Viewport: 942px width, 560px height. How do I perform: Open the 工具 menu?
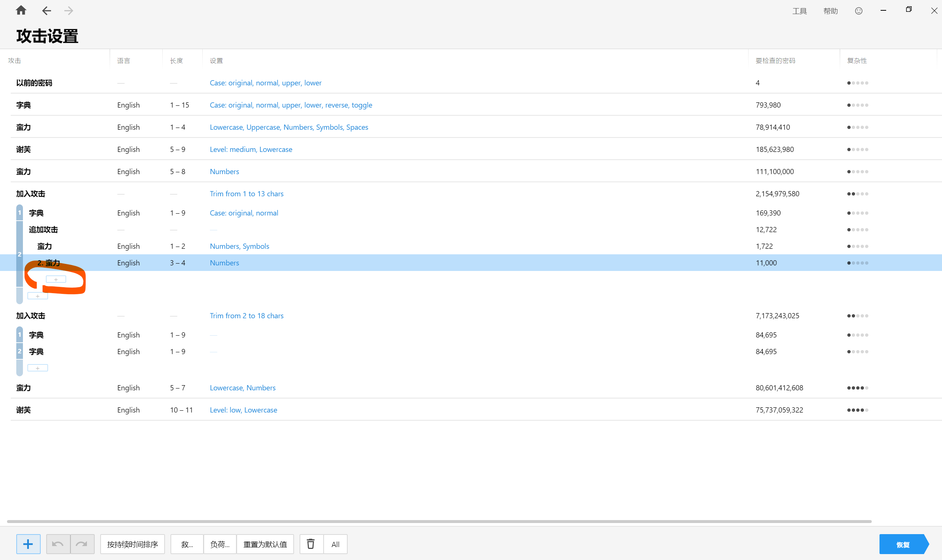pos(799,11)
